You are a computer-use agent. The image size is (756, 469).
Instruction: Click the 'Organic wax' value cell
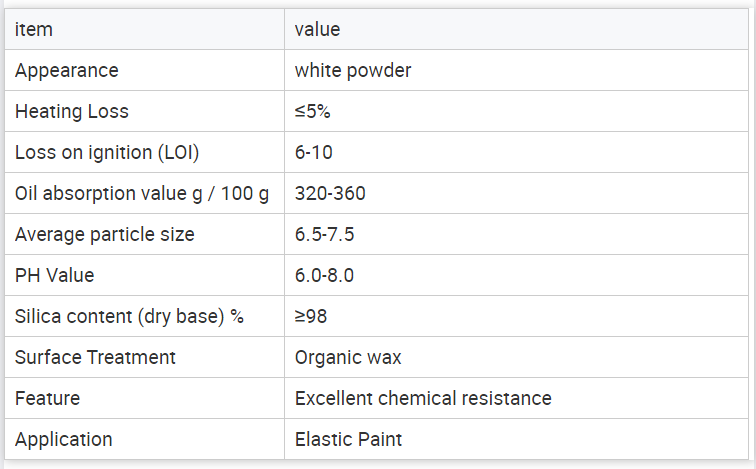click(x=516, y=357)
